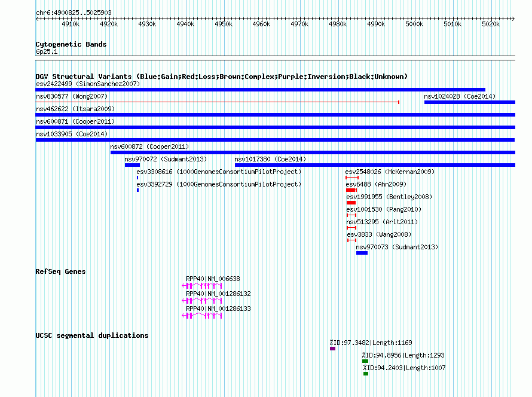Click the Cytogenetic Bands track title
The image size is (532, 397).
click(71, 44)
